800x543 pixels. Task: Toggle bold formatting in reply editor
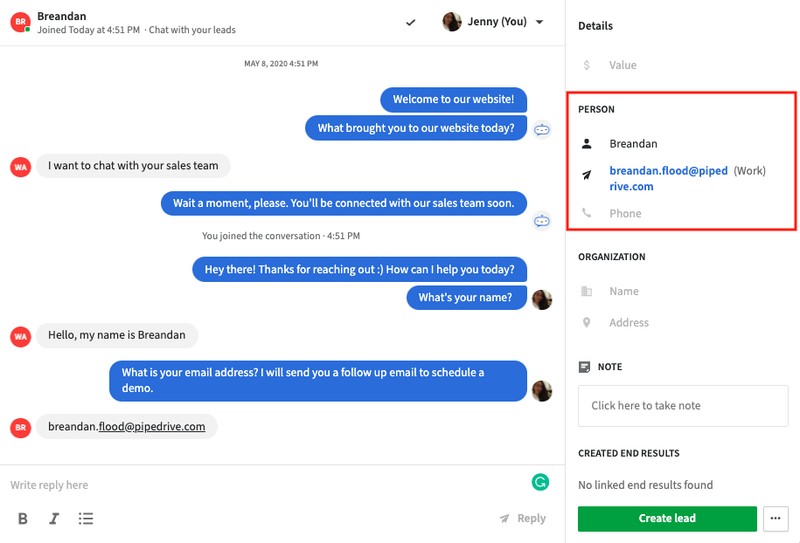(23, 519)
